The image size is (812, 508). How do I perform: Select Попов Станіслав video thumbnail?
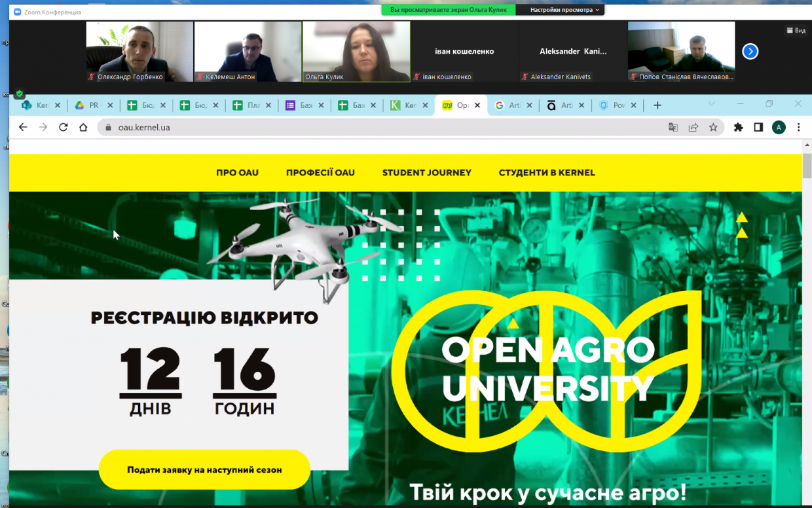click(x=681, y=52)
